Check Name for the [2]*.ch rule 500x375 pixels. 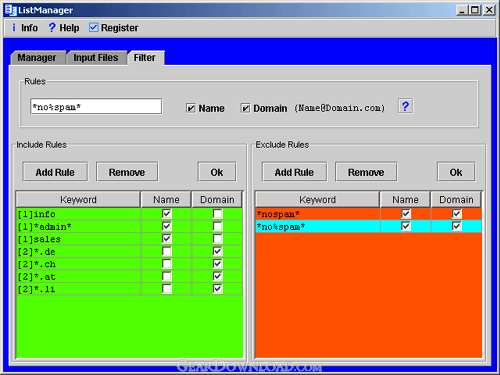(x=167, y=264)
